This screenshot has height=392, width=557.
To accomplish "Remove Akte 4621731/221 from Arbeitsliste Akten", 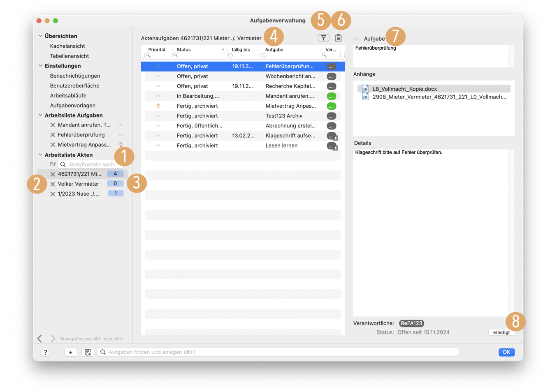I will pos(53,174).
